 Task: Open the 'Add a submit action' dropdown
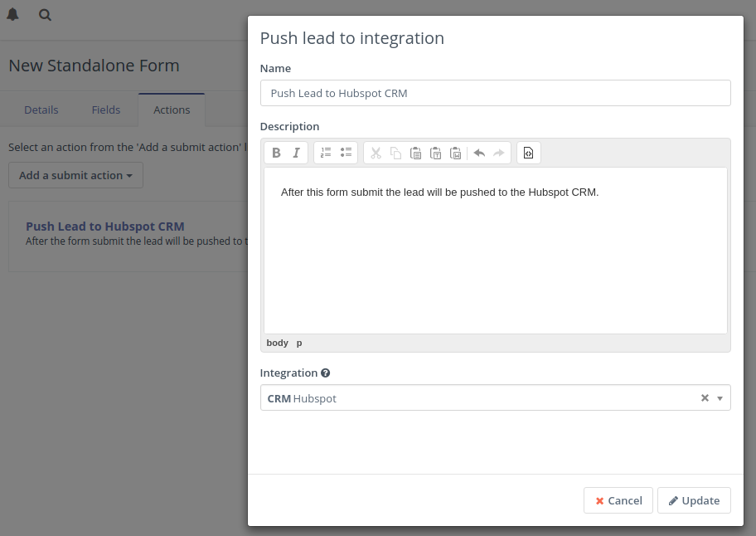[75, 175]
